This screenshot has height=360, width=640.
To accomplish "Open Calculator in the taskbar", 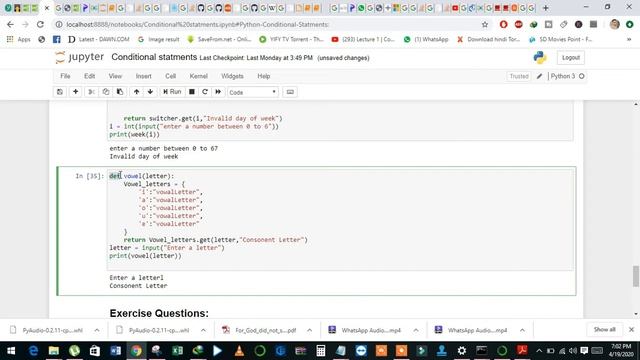I will point(320,351).
